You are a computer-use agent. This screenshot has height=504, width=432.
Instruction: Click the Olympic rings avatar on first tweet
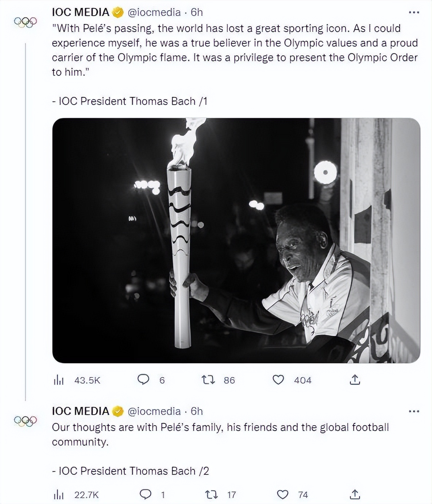point(26,22)
